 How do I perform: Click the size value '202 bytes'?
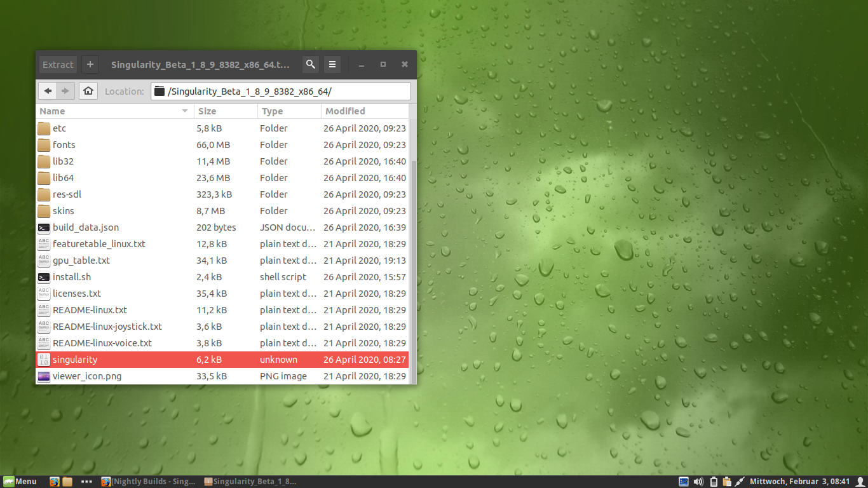[x=216, y=227]
